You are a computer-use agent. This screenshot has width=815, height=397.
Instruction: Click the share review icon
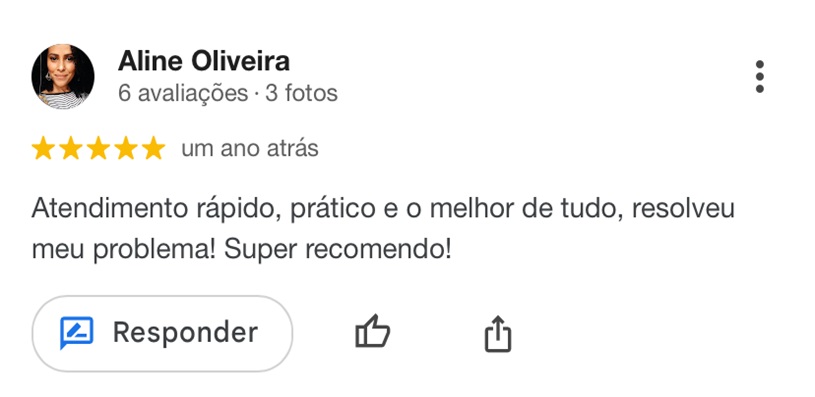tap(498, 334)
